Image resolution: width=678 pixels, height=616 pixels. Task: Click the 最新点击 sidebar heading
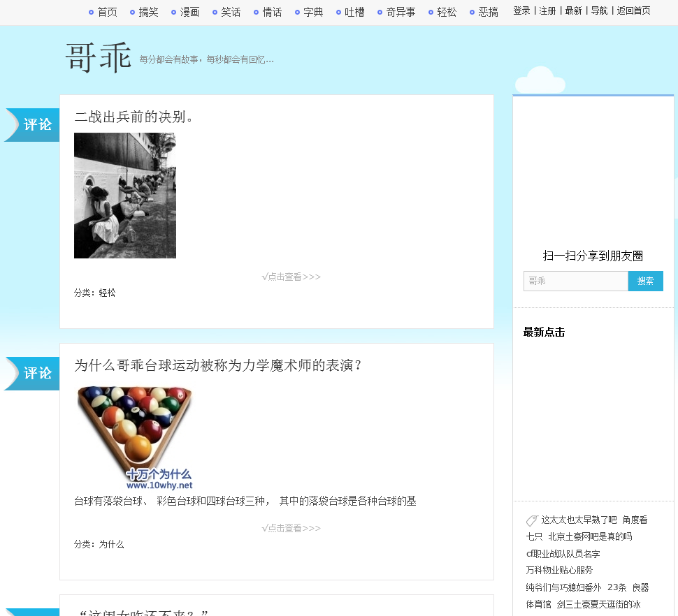coord(544,332)
